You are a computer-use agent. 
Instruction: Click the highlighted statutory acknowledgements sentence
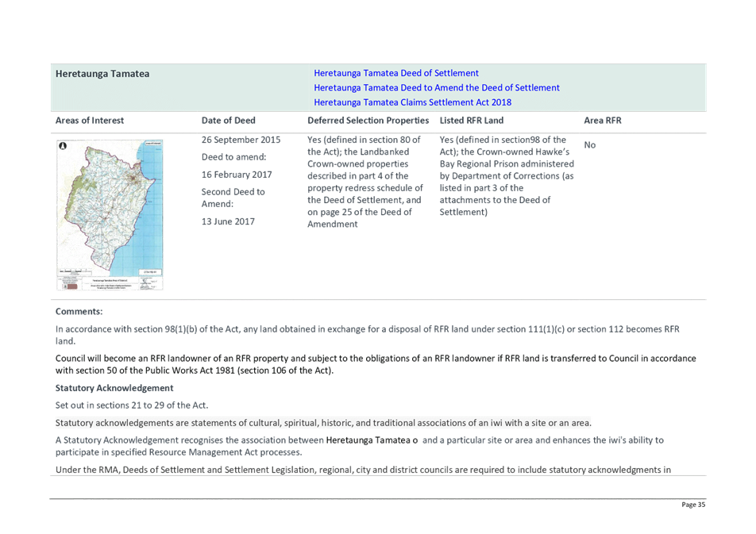323,422
